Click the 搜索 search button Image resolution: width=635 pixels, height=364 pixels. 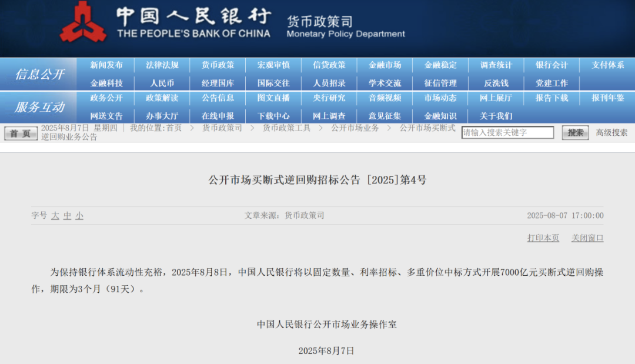[575, 133]
